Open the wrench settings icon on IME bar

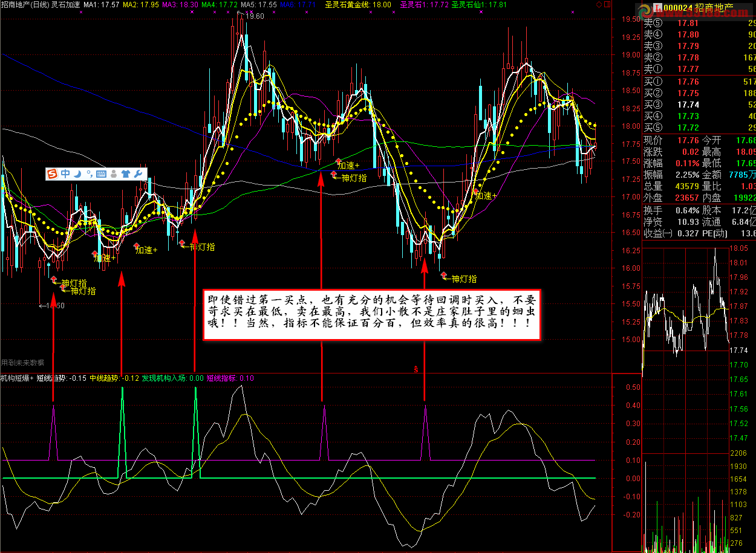click(138, 174)
